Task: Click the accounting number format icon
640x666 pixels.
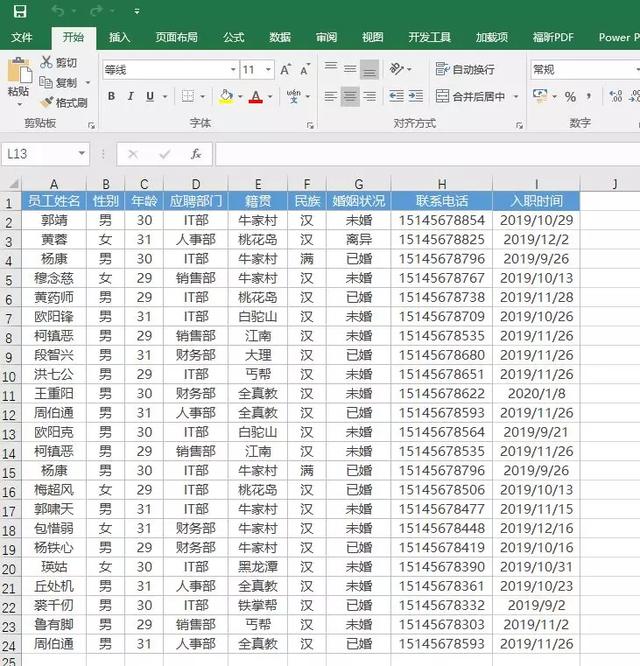Action: [x=540, y=96]
